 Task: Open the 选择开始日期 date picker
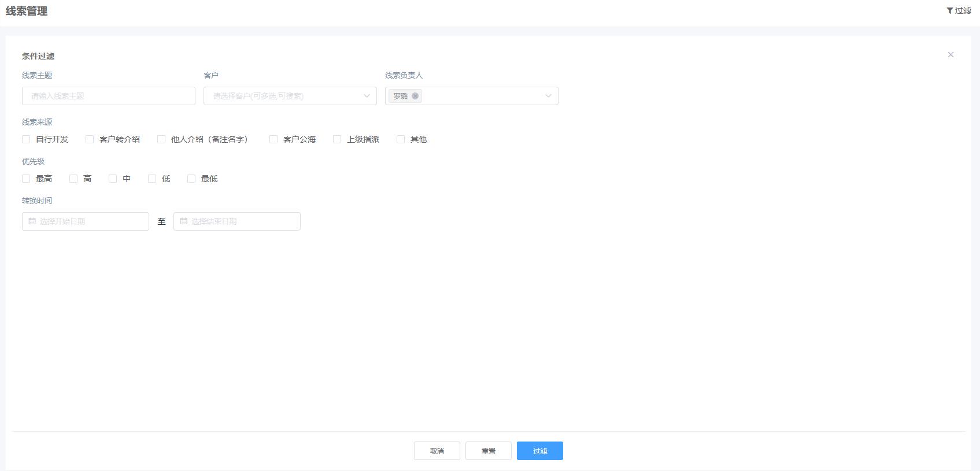pyautogui.click(x=86, y=221)
